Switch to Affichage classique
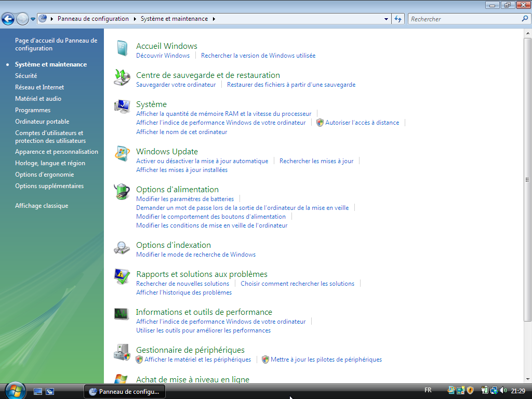The image size is (532, 399). [42, 206]
